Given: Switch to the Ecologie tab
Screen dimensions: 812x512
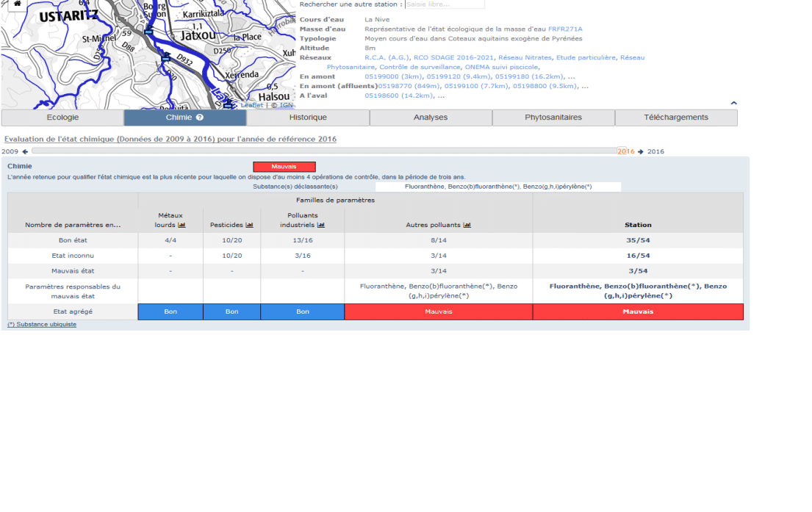Looking at the screenshot, I should point(62,118).
